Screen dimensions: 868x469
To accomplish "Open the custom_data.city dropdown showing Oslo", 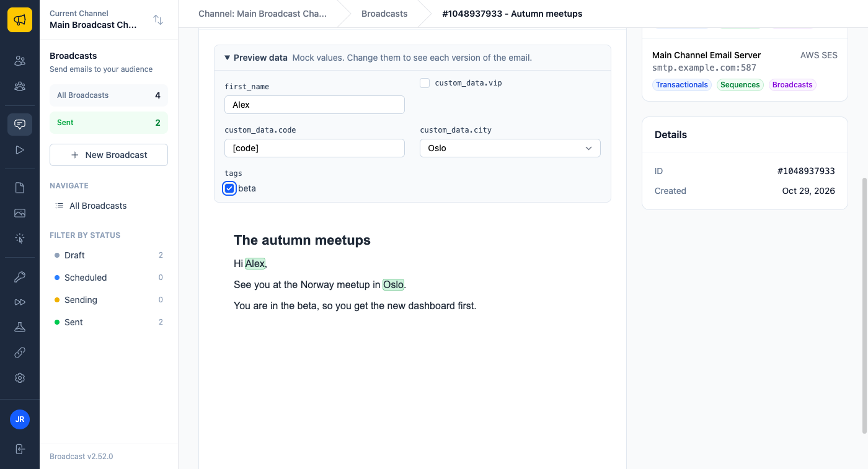I will (510, 148).
